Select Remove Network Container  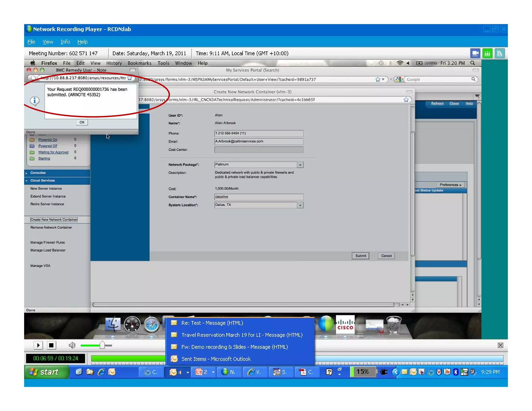pos(51,228)
